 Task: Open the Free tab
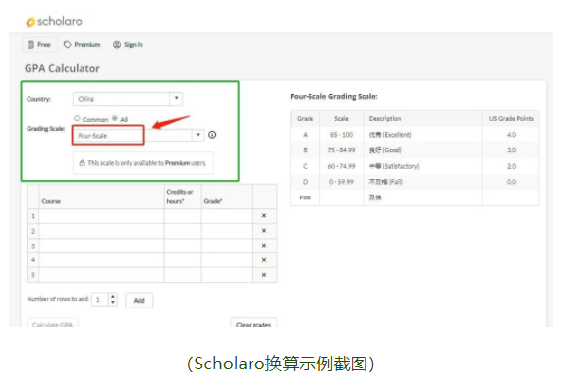click(39, 45)
